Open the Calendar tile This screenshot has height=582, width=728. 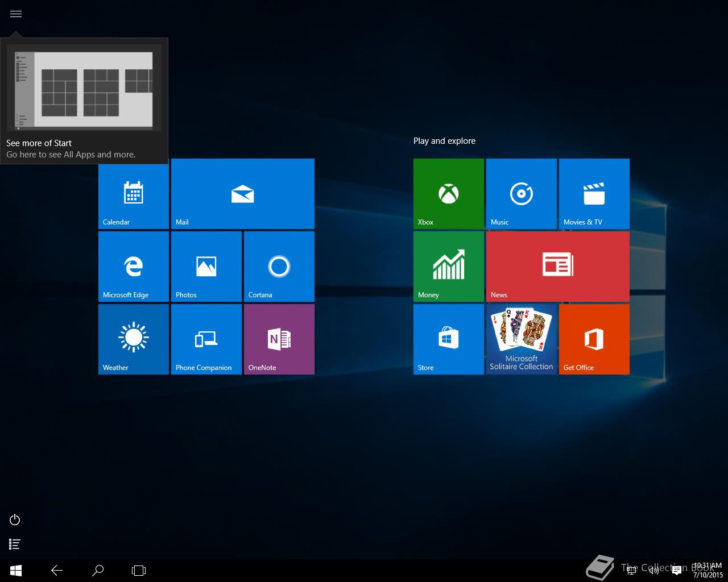click(134, 194)
